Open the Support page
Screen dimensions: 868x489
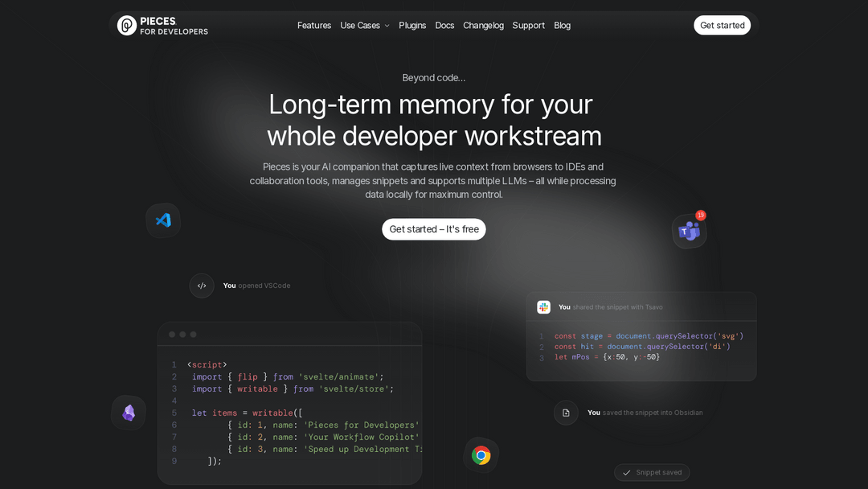(x=528, y=26)
